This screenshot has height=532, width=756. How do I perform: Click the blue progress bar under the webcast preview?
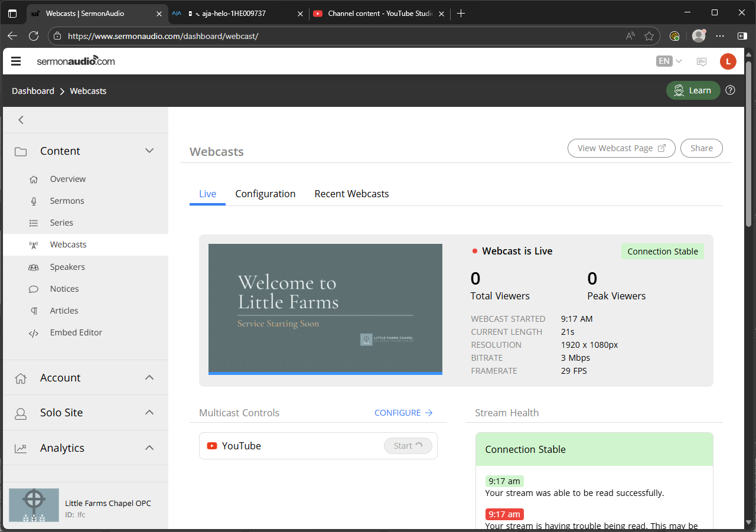pyautogui.click(x=325, y=373)
